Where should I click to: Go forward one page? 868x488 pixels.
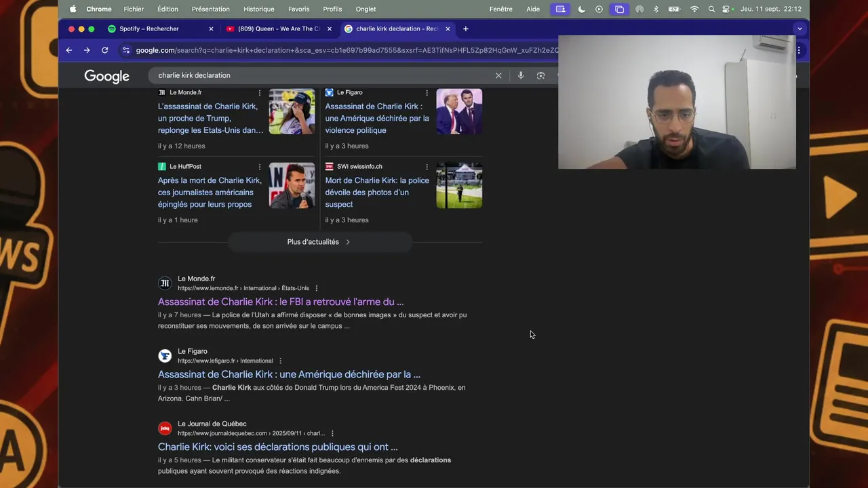click(x=86, y=50)
